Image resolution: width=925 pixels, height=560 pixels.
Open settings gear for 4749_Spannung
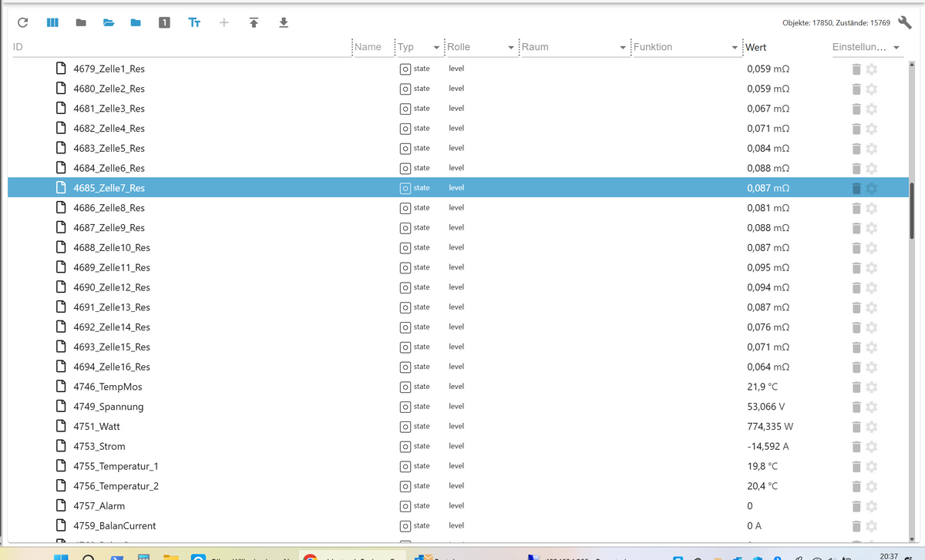click(872, 407)
